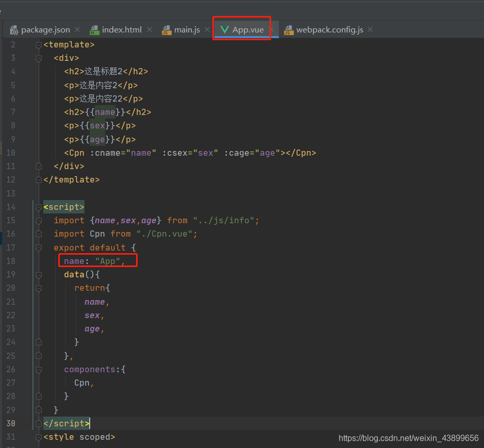Close the main.js tab

[x=207, y=29]
